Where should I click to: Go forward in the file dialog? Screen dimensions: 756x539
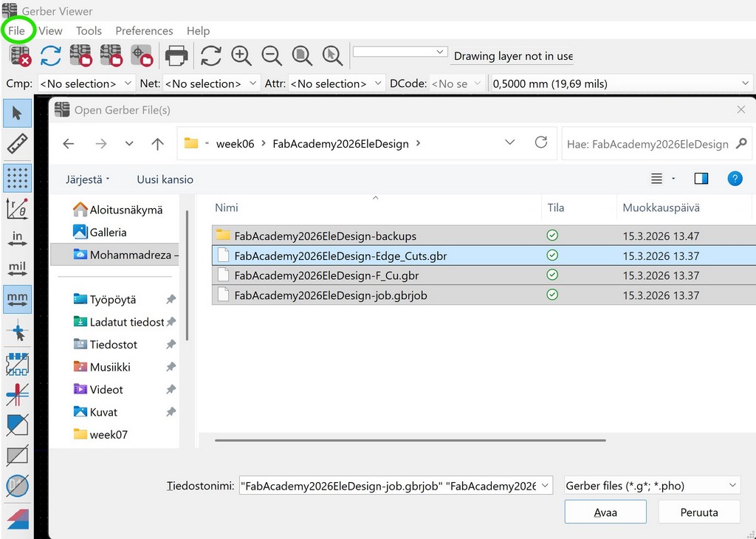pyautogui.click(x=100, y=144)
